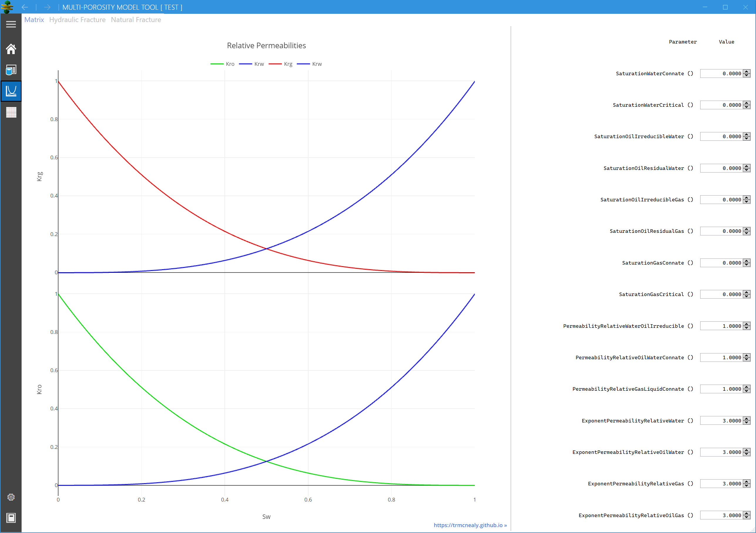Select the relative permeability curves icon
Viewport: 756px width, 533px height.
(11, 91)
